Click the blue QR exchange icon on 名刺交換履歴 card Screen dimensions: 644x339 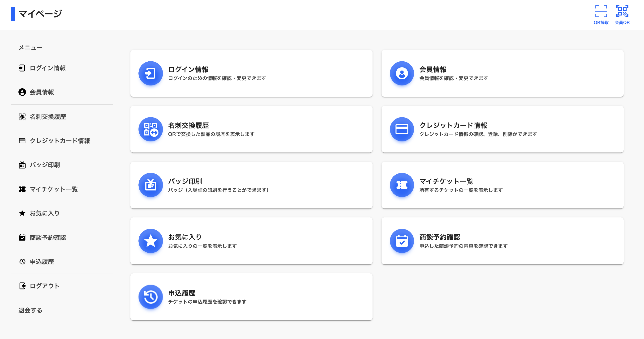click(150, 129)
